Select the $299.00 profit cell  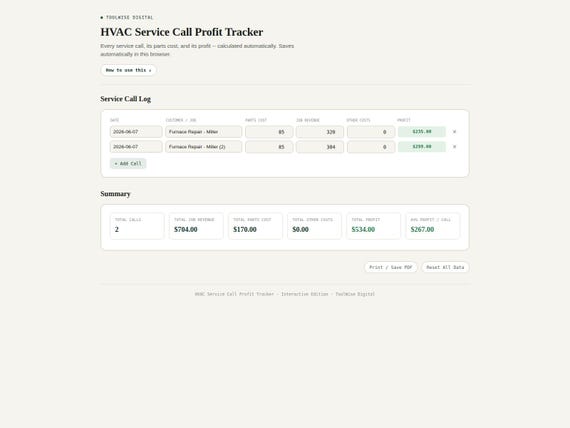click(x=422, y=147)
